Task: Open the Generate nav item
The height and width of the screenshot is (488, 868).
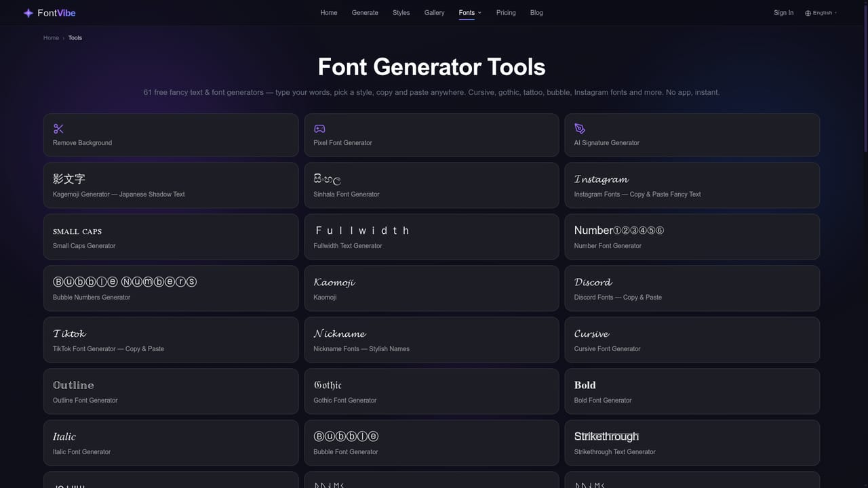Action: [365, 13]
